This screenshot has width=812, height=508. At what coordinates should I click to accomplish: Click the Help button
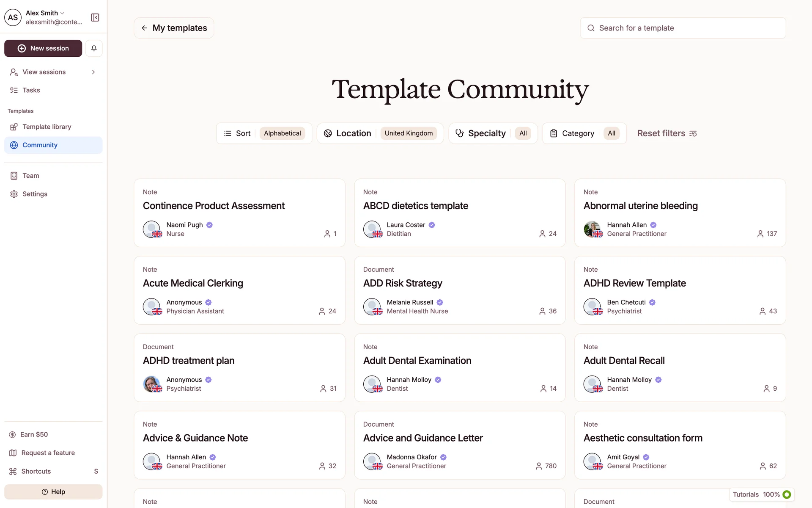(x=53, y=492)
